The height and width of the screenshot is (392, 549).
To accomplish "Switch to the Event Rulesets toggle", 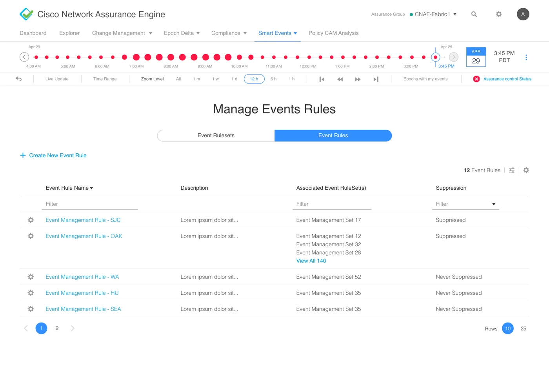I will click(216, 136).
